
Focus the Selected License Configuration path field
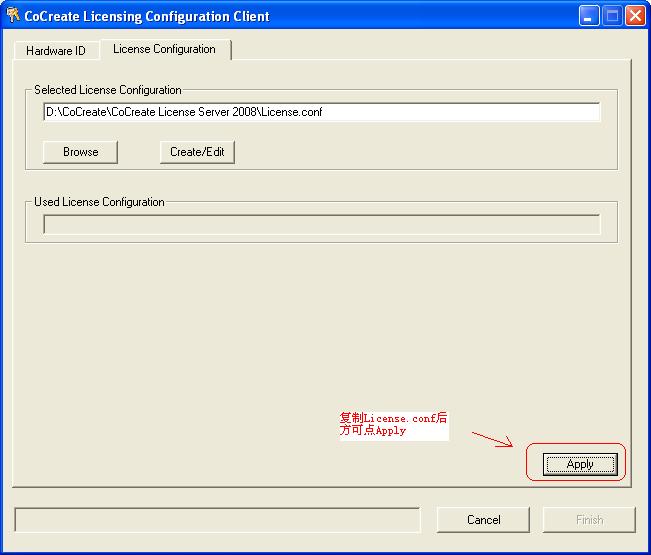point(322,112)
